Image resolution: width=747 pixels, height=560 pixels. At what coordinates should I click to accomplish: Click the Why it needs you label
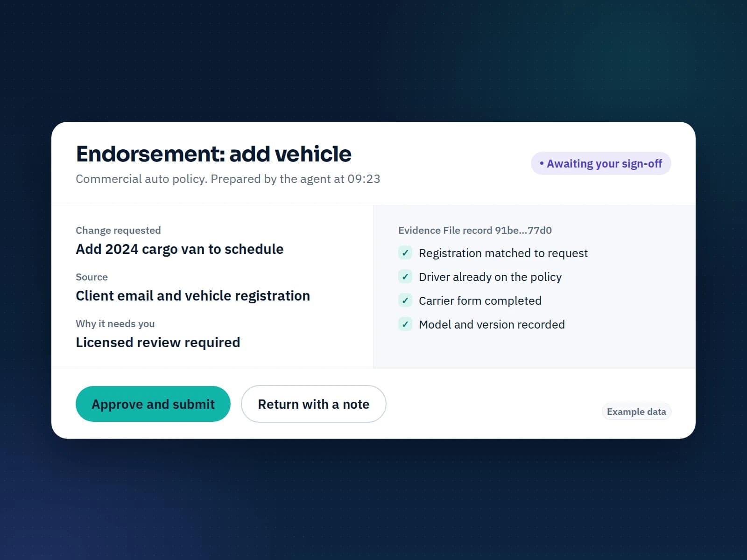click(115, 324)
